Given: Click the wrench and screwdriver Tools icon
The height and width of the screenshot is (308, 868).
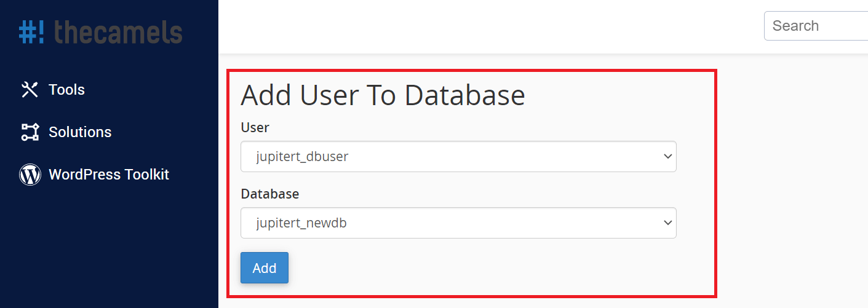Looking at the screenshot, I should [30, 90].
